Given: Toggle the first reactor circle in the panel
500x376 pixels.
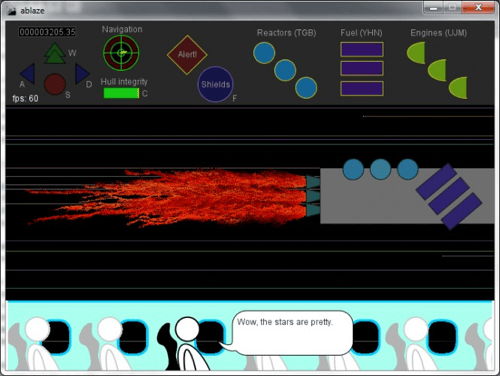Looking at the screenshot, I should 264,53.
